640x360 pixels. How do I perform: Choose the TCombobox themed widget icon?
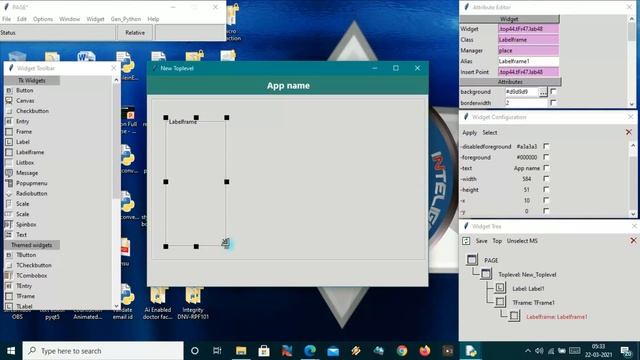[x=9, y=276]
